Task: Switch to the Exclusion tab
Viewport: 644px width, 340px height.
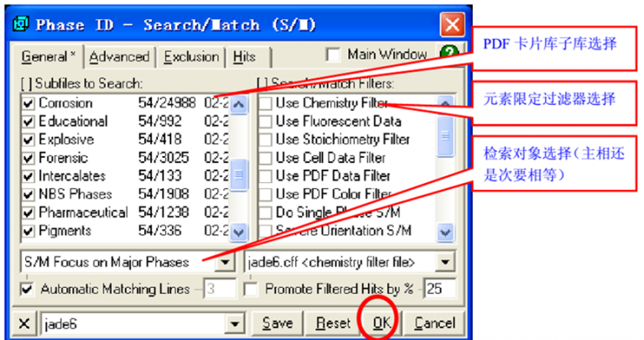Action: 191,57
